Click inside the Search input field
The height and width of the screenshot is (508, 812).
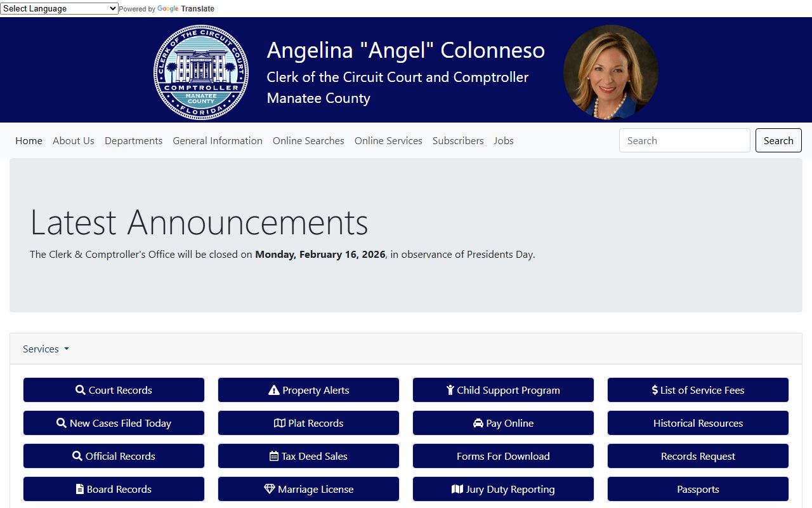684,140
